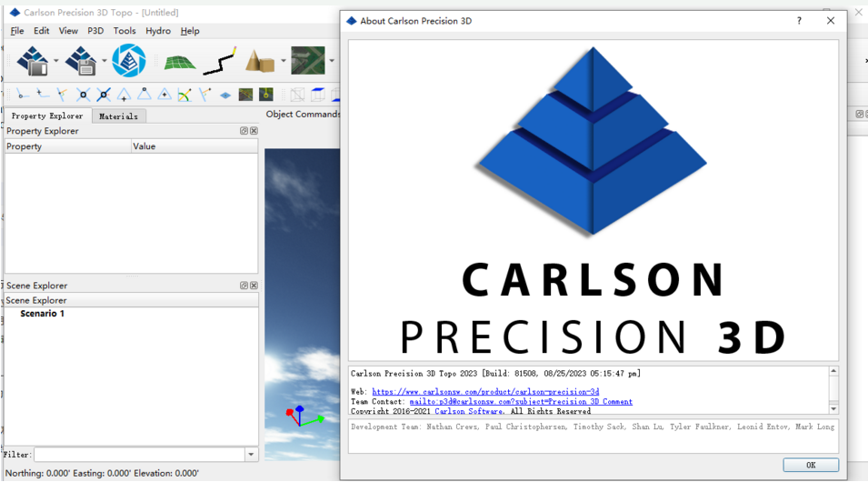Close the Property Explorer panel
This screenshot has height=482, width=868.
click(254, 131)
